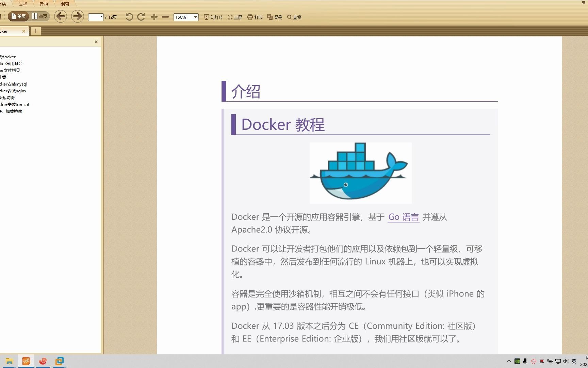Go to previous page with back arrow
The height and width of the screenshot is (368, 588).
61,16
